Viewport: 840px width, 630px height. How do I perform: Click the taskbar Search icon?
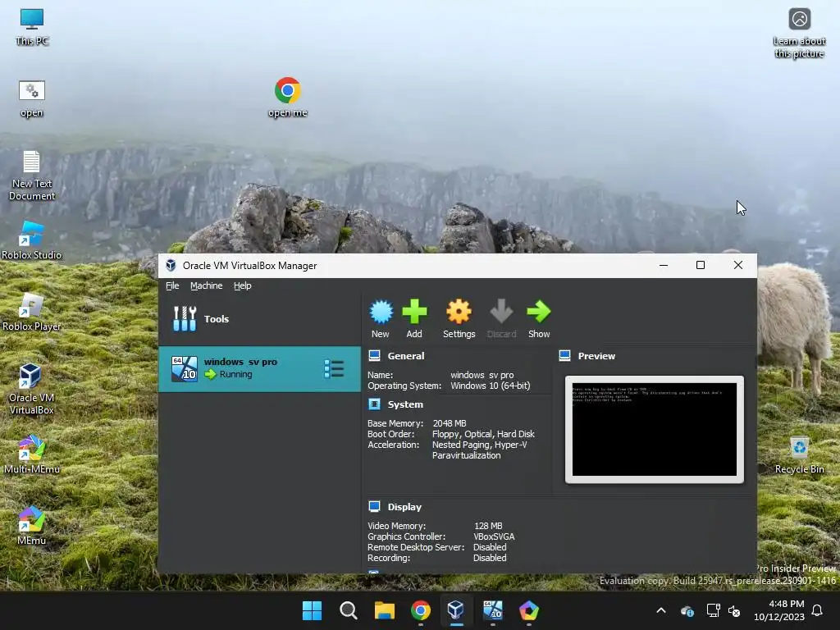(348, 610)
